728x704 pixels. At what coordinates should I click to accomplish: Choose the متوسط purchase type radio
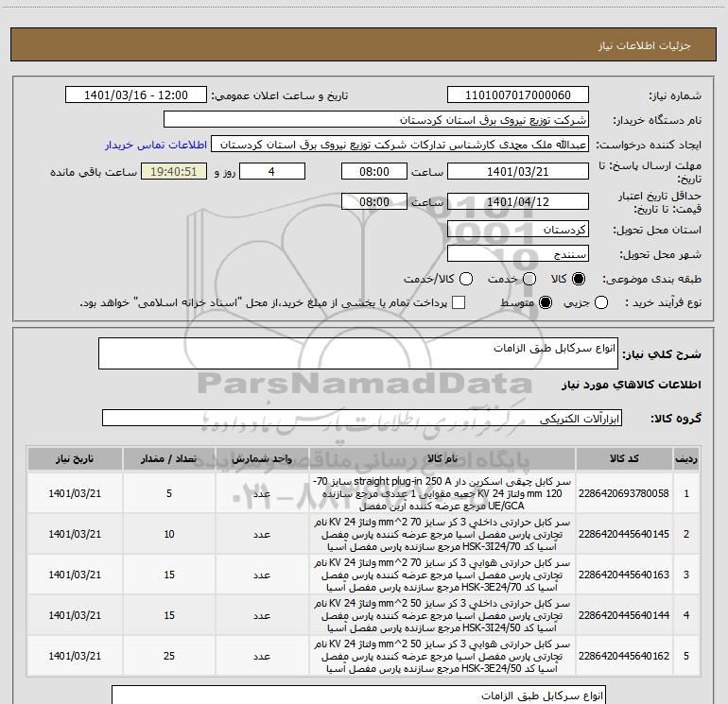[x=546, y=302]
